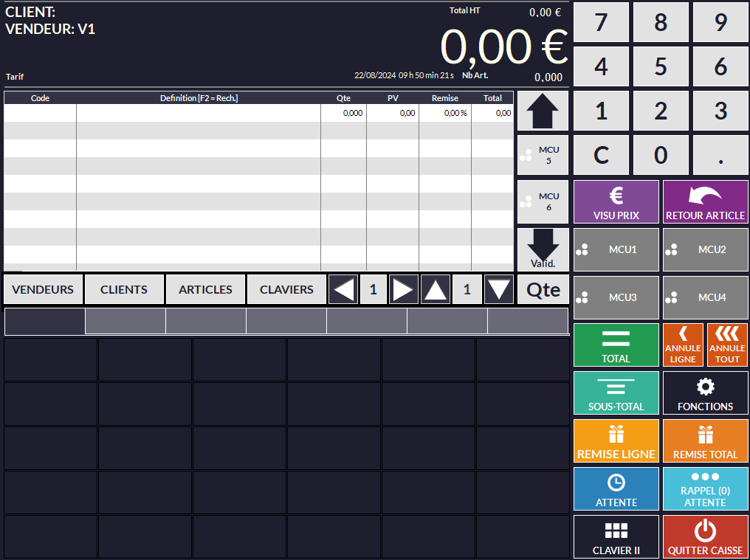This screenshot has width=750, height=560.
Task: Switch to CLAVIER II keypad
Action: (616, 536)
